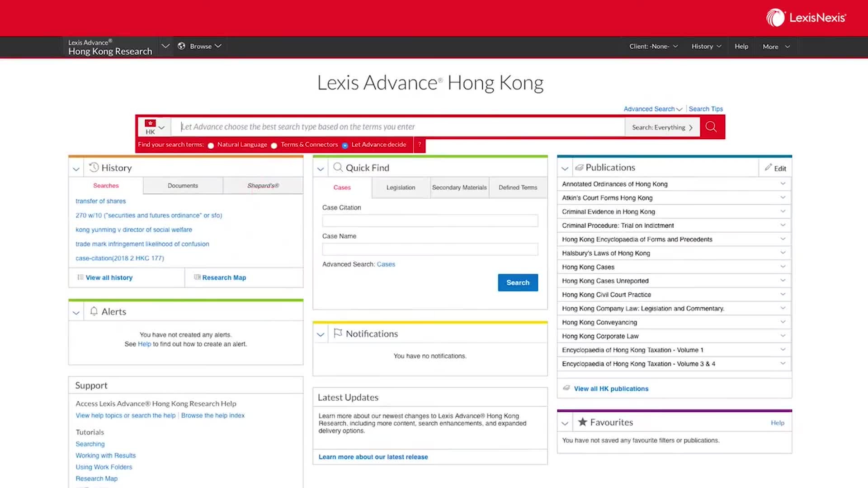Open past search 'transfer of shares'
Image resolution: width=868 pixels, height=488 pixels.
point(101,201)
